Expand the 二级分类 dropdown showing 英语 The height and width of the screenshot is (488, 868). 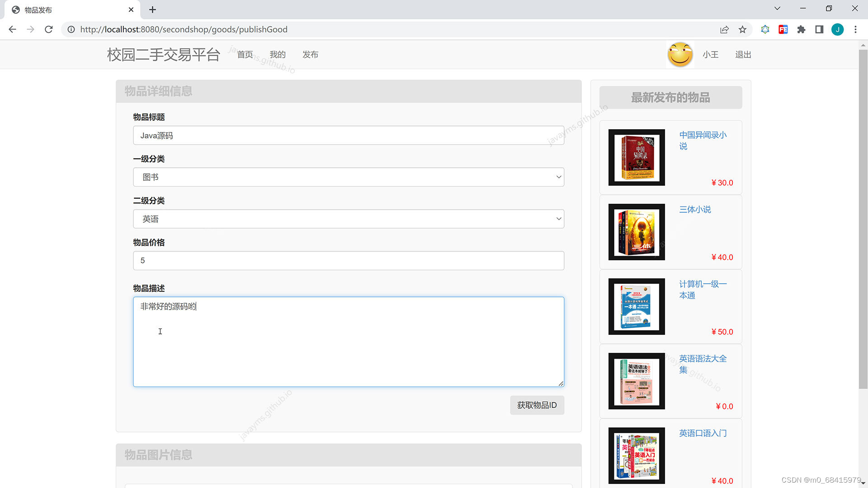point(349,219)
